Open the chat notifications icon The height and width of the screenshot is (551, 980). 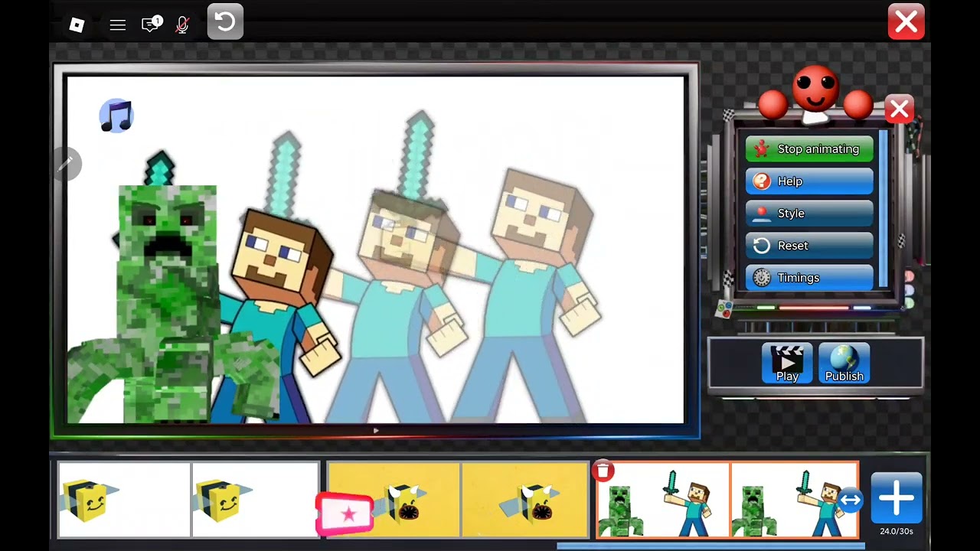(152, 24)
